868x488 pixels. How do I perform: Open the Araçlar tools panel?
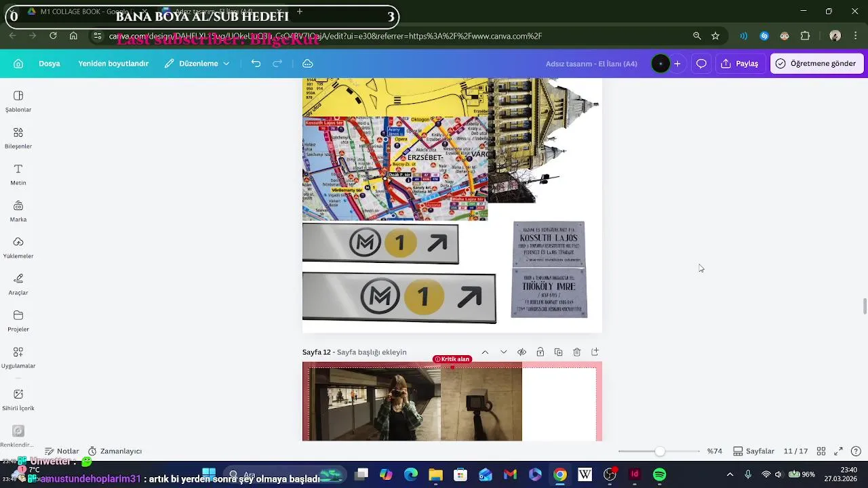[18, 284]
